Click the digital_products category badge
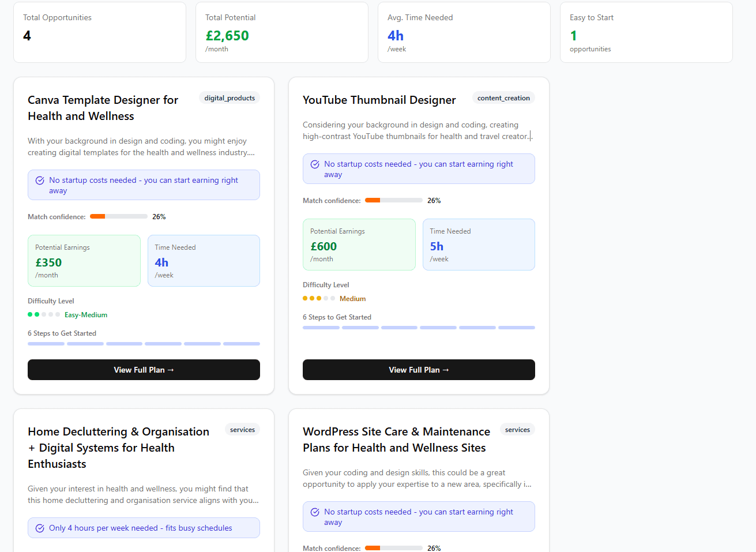Screen dimensions: 756x552 pyautogui.click(x=230, y=97)
